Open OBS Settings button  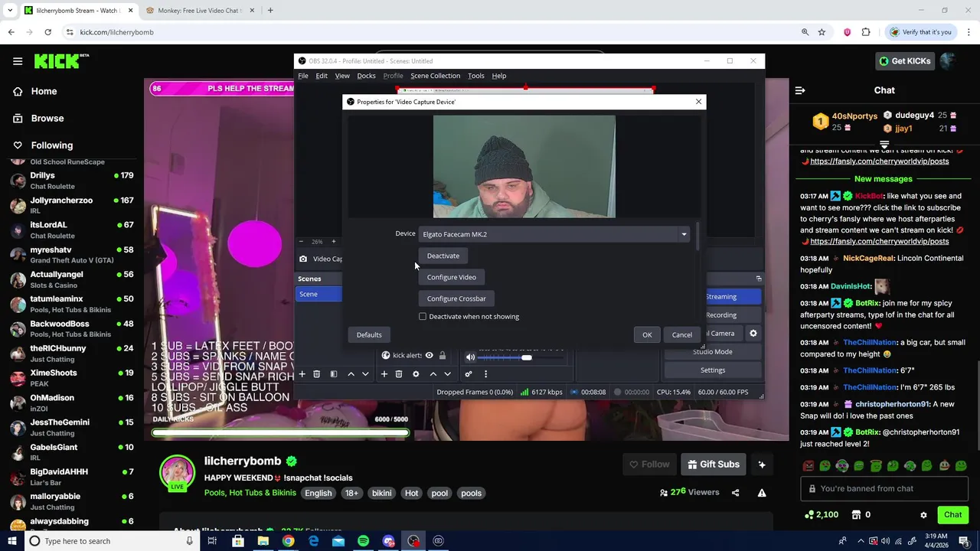tap(713, 370)
